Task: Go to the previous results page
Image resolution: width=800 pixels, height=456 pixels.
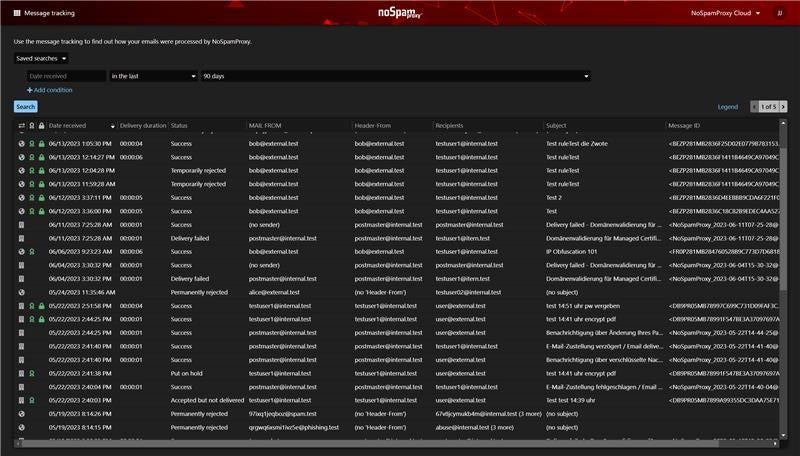Action: (754, 107)
